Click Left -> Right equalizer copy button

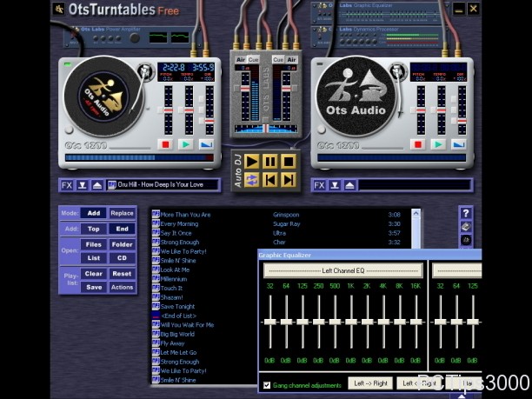(x=369, y=382)
